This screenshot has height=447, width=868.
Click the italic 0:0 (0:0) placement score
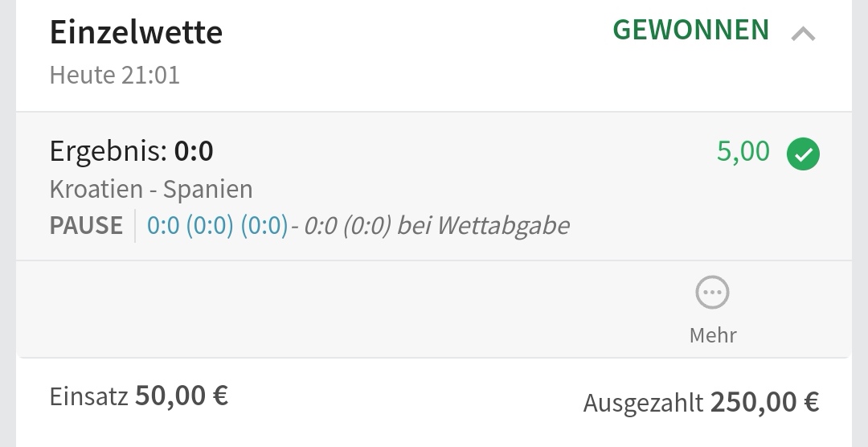347,226
